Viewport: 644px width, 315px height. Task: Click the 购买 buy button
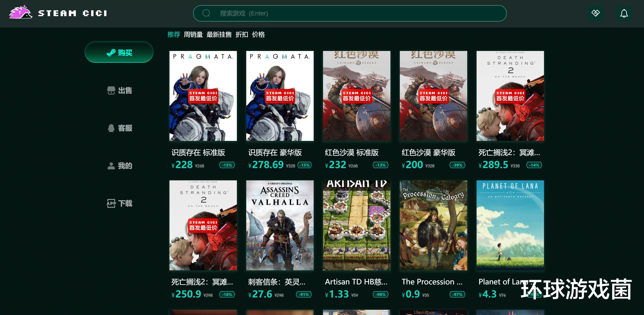pyautogui.click(x=119, y=52)
